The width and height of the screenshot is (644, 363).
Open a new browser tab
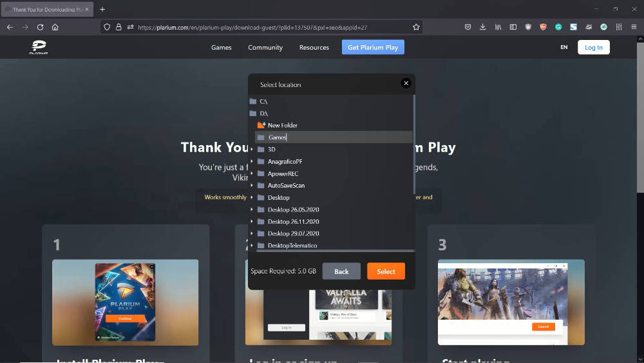coord(102,9)
